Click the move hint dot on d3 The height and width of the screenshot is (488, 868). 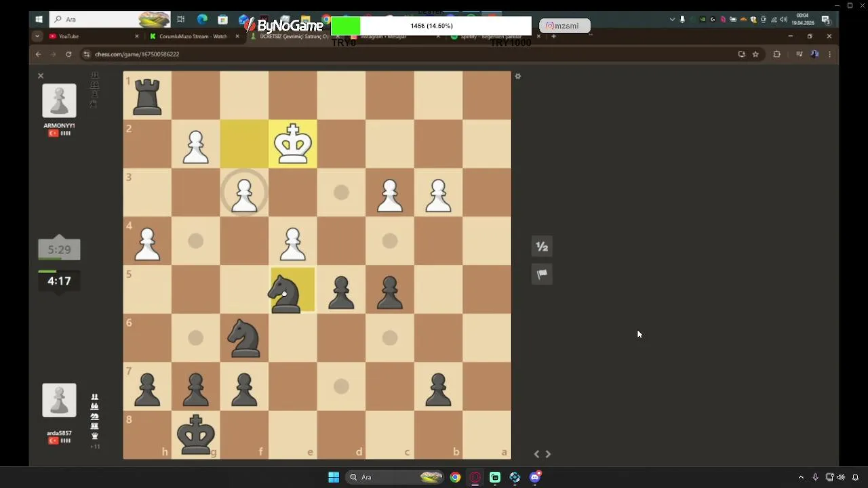(x=341, y=193)
